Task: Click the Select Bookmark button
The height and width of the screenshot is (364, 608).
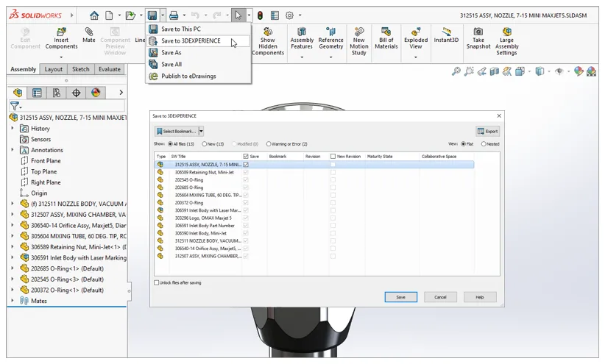Action: click(177, 132)
